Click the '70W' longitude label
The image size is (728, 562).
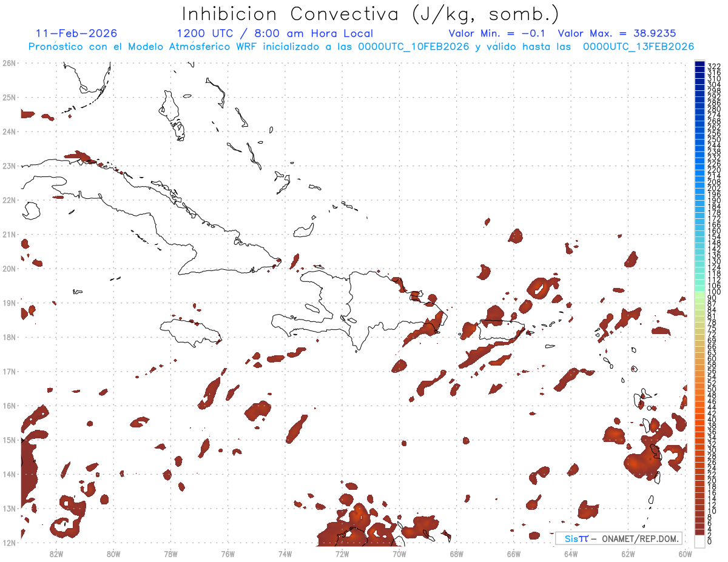[x=399, y=554]
